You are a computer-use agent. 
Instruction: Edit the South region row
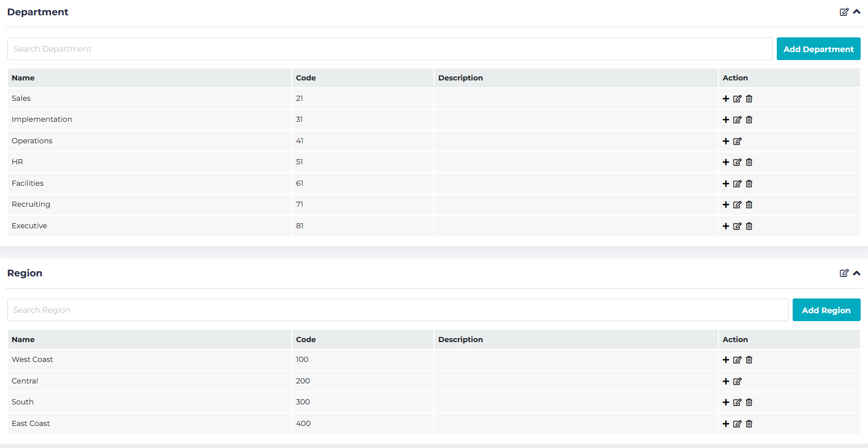[737, 402]
